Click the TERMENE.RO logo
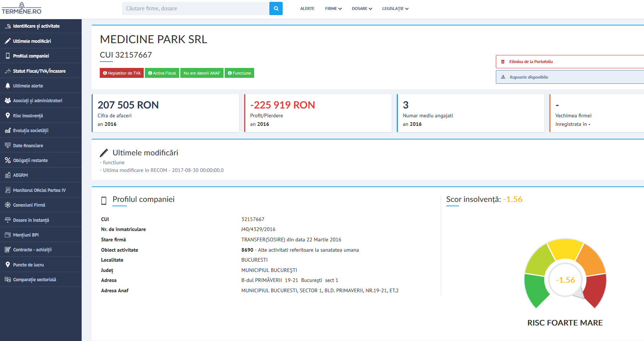Screen dimensions: 644x341 [21, 8]
